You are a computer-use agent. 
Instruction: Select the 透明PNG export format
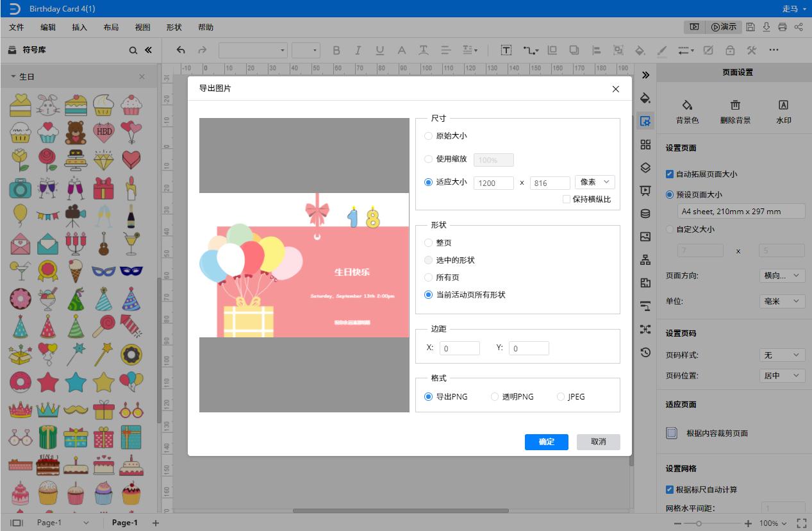pos(495,396)
